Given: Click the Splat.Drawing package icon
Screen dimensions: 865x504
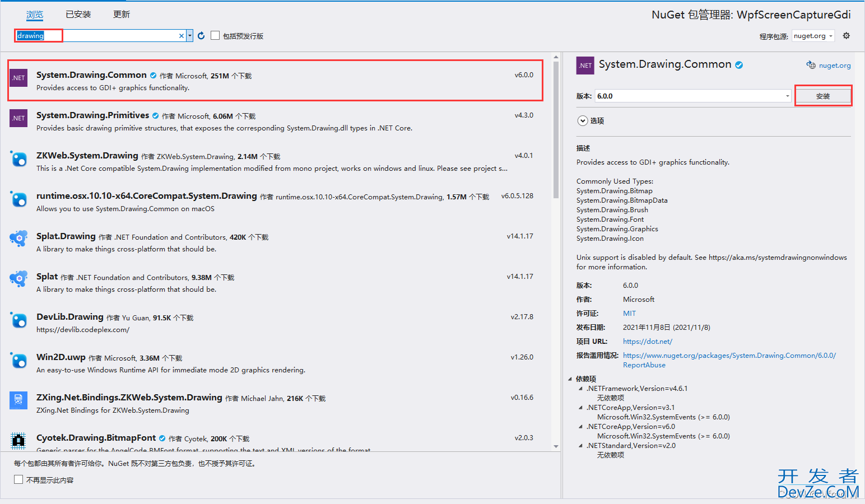Looking at the screenshot, I should (x=18, y=239).
